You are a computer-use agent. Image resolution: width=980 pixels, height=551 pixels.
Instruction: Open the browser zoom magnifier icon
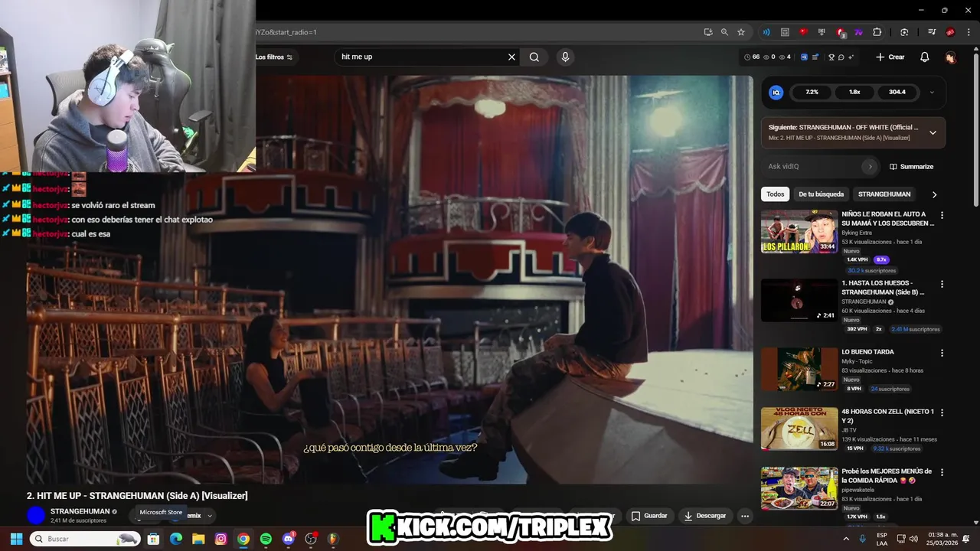pos(724,32)
